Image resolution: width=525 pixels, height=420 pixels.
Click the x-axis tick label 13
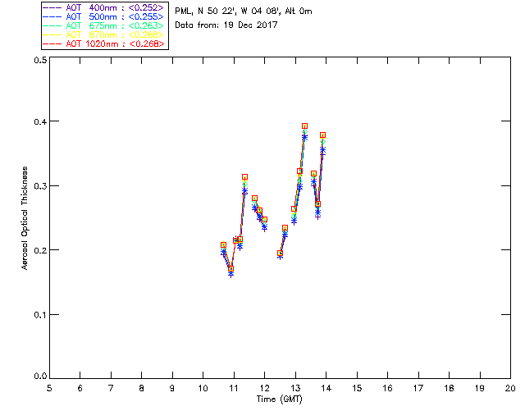click(x=295, y=388)
